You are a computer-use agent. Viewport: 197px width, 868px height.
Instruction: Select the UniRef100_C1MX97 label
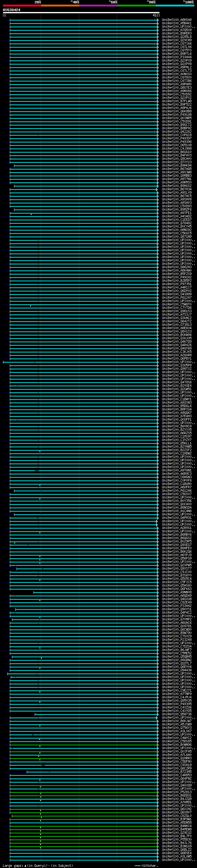pyautogui.click(x=177, y=436)
